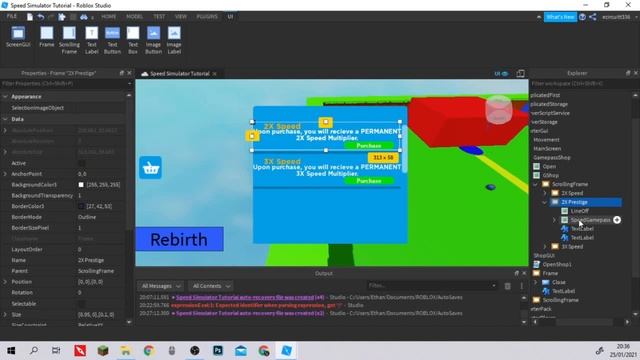Click the device emulator icon above viewport
The image size is (640, 360).
(x=520, y=73)
